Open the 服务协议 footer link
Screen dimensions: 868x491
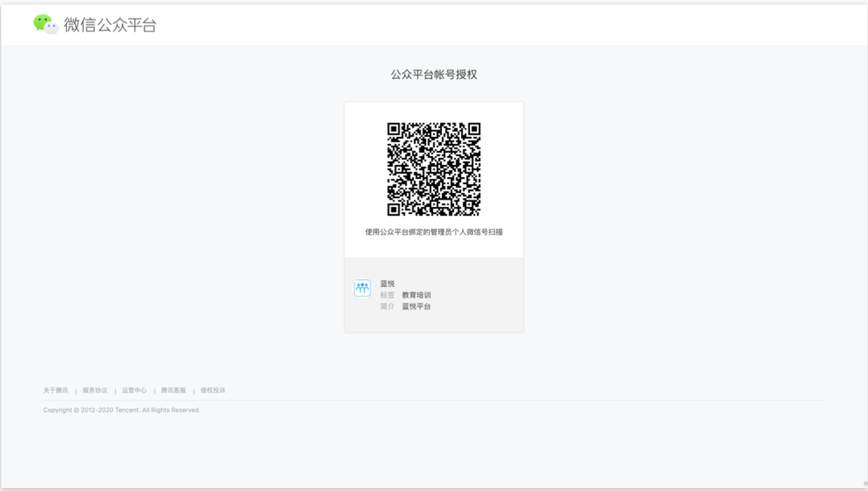95,390
